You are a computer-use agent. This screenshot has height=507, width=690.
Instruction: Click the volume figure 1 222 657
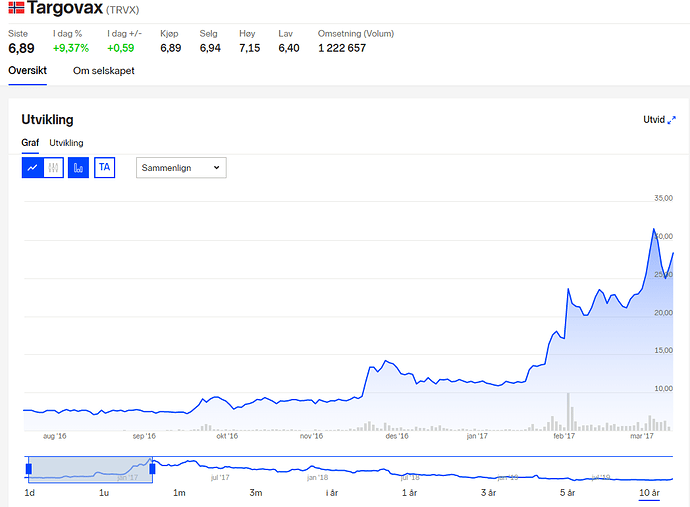tap(342, 48)
